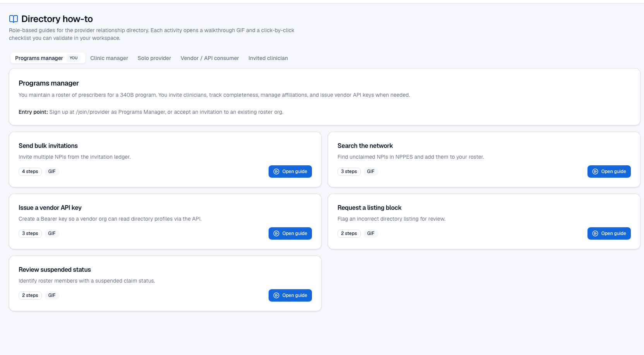The image size is (644, 355).
Task: Click the Review suspended status title
Action: coord(55,269)
